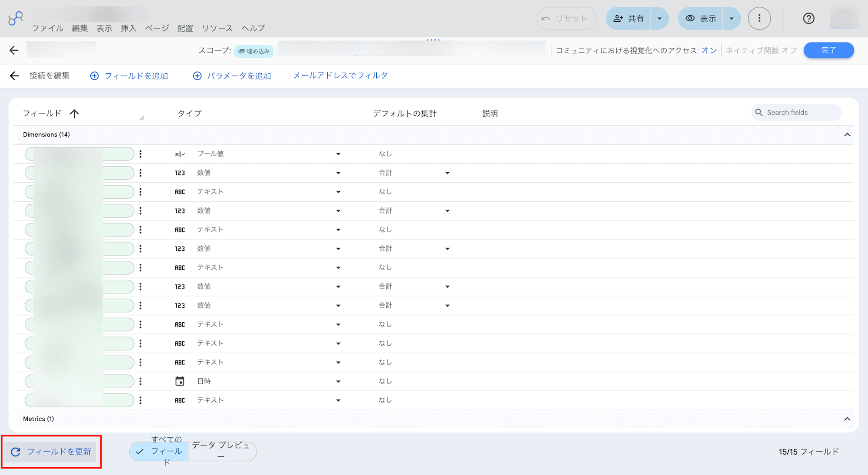Click the 123 number icon in first 数値 row

click(x=180, y=173)
